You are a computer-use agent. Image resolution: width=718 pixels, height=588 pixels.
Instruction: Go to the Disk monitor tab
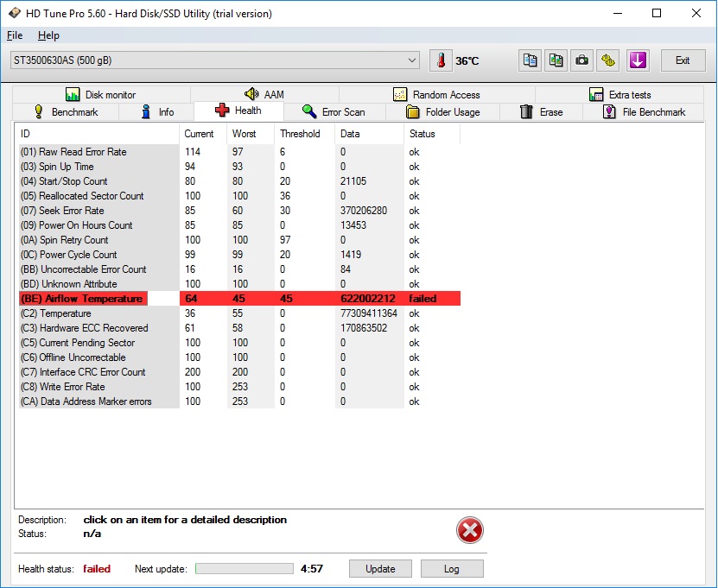tap(100, 95)
